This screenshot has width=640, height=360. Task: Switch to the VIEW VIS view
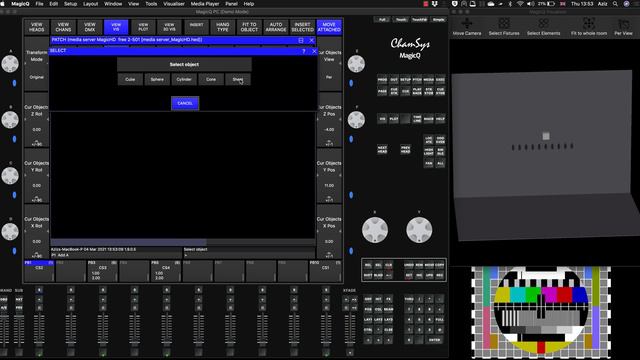click(x=116, y=27)
